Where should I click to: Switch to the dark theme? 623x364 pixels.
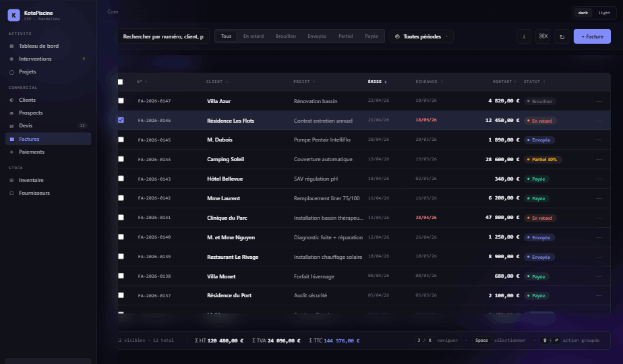[583, 13]
